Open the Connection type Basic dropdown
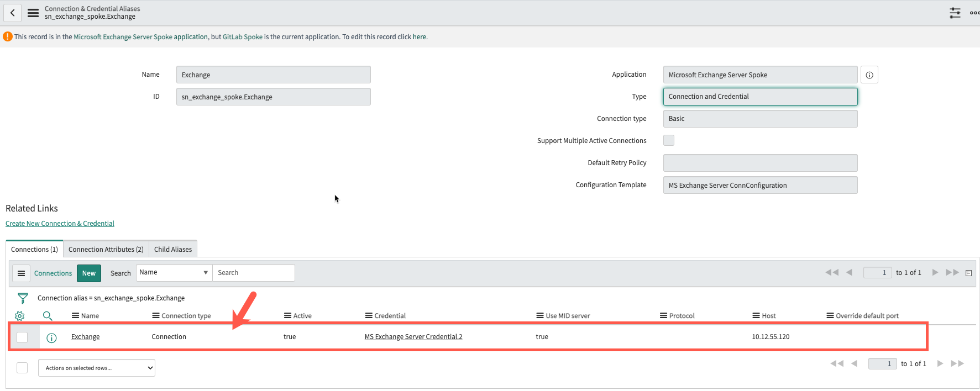 coord(760,119)
